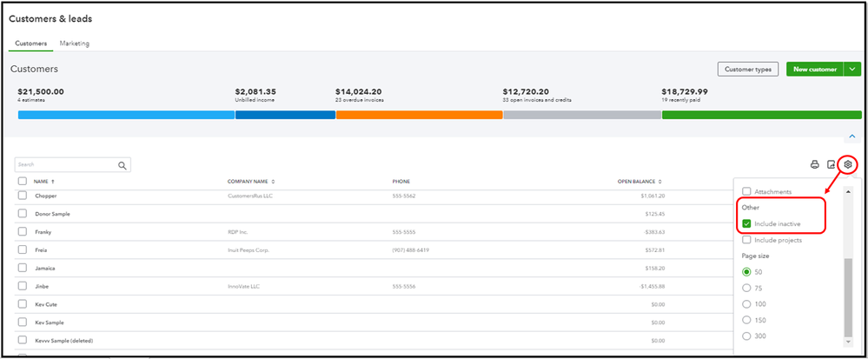
Task: Enable the Include projects checkbox
Action: [x=746, y=240]
